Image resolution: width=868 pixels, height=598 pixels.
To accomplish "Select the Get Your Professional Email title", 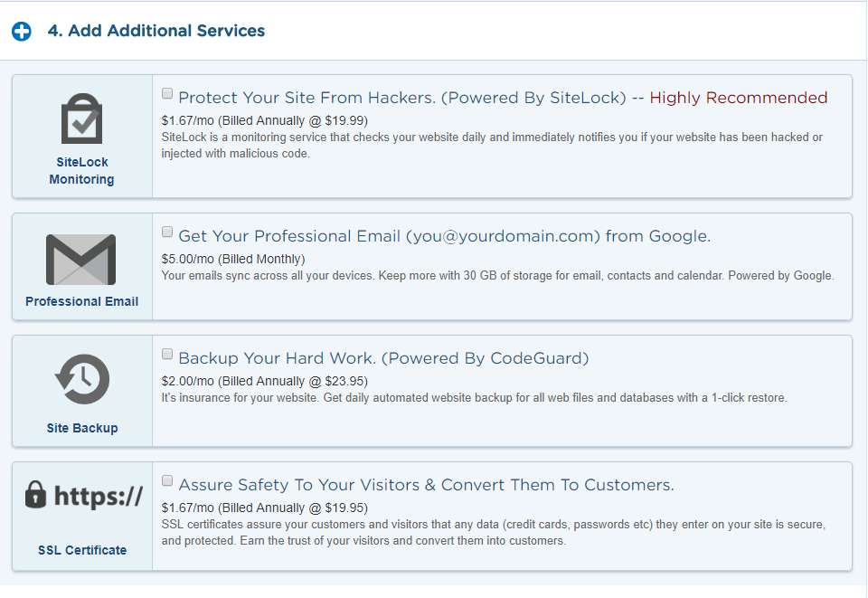I will [x=443, y=236].
